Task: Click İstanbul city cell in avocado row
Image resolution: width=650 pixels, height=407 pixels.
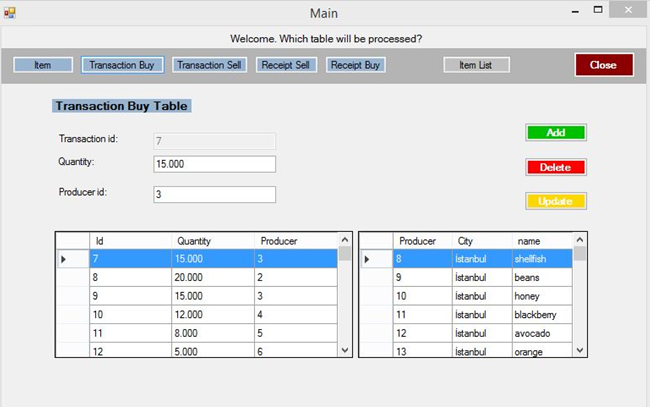Action: pyautogui.click(x=482, y=333)
